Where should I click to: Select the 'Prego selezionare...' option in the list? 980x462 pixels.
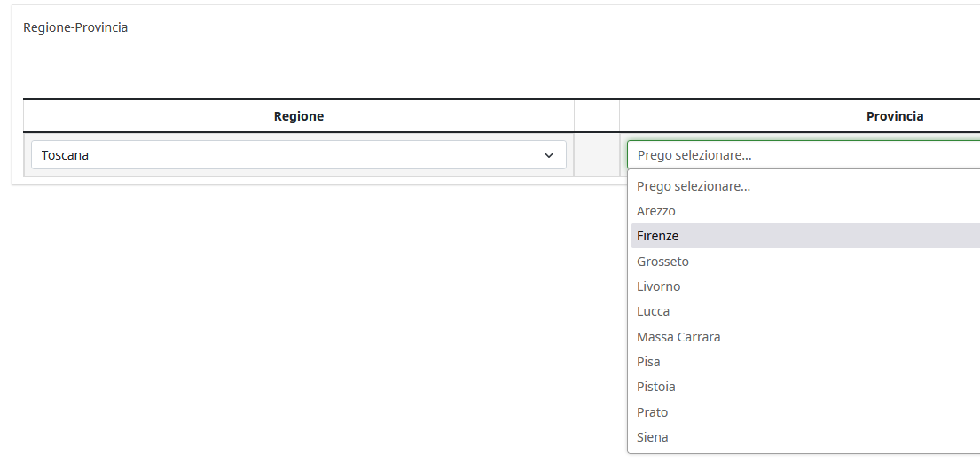pos(694,186)
